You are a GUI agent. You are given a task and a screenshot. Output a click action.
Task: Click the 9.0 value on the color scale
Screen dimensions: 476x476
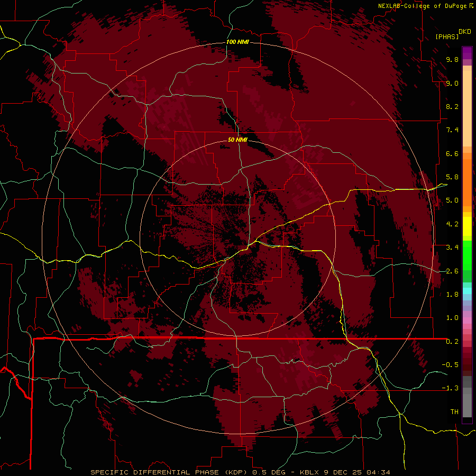[452, 83]
